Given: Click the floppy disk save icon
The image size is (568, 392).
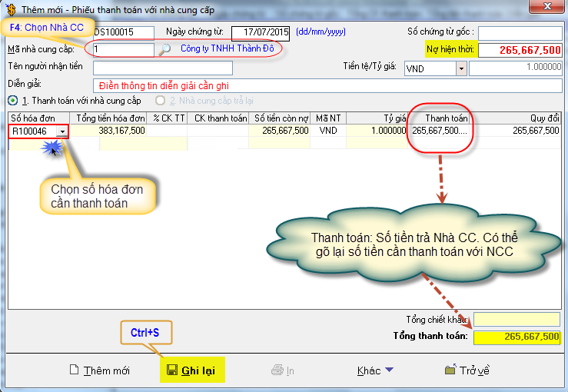Looking at the screenshot, I should [x=173, y=370].
